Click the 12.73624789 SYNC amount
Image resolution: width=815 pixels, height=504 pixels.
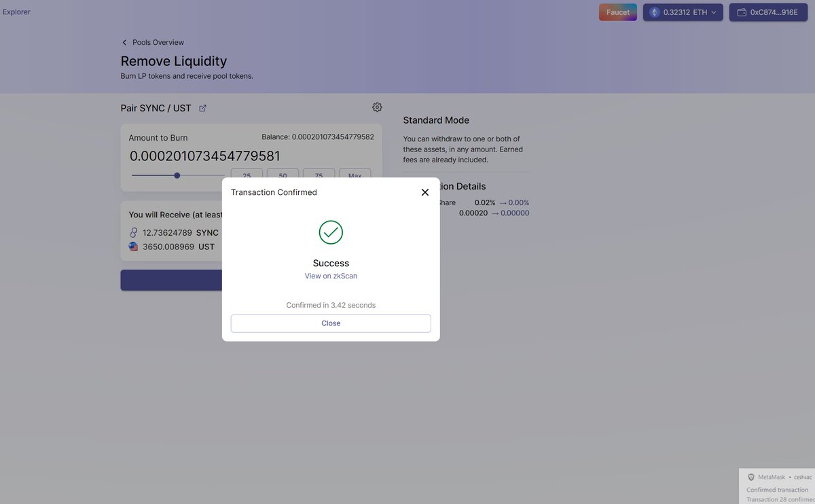coord(181,232)
